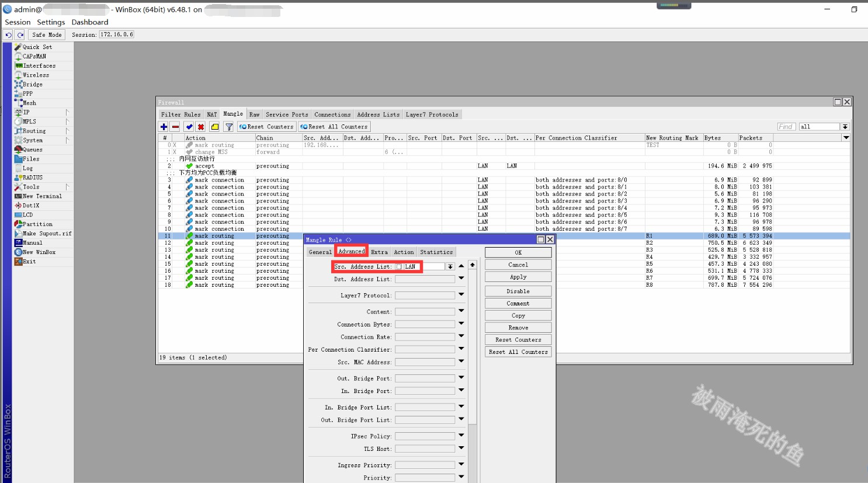Click the red X disable rule icon

[201, 127]
